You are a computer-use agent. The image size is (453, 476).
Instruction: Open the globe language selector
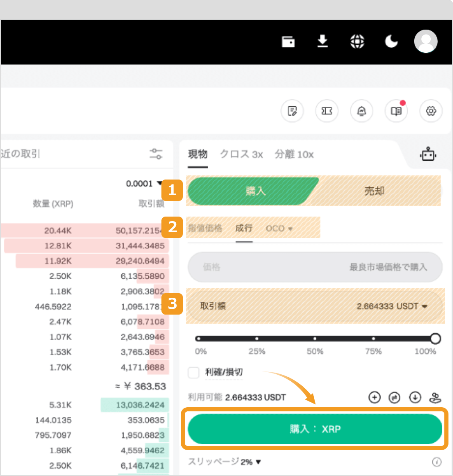357,41
